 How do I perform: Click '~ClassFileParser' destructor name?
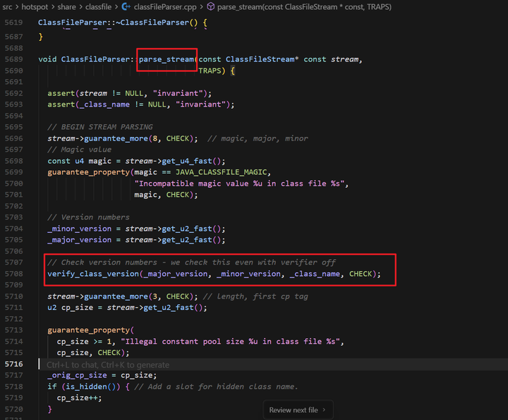(152, 23)
